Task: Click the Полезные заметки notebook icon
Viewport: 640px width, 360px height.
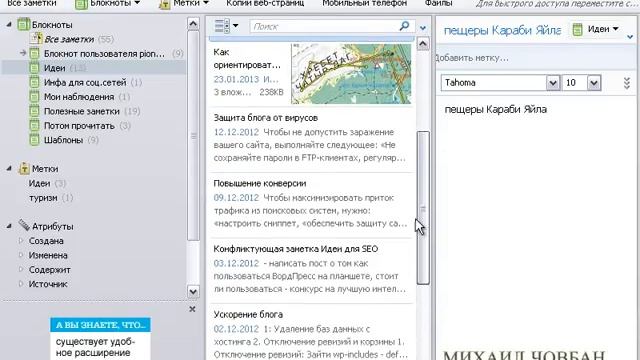Action: tap(34, 111)
